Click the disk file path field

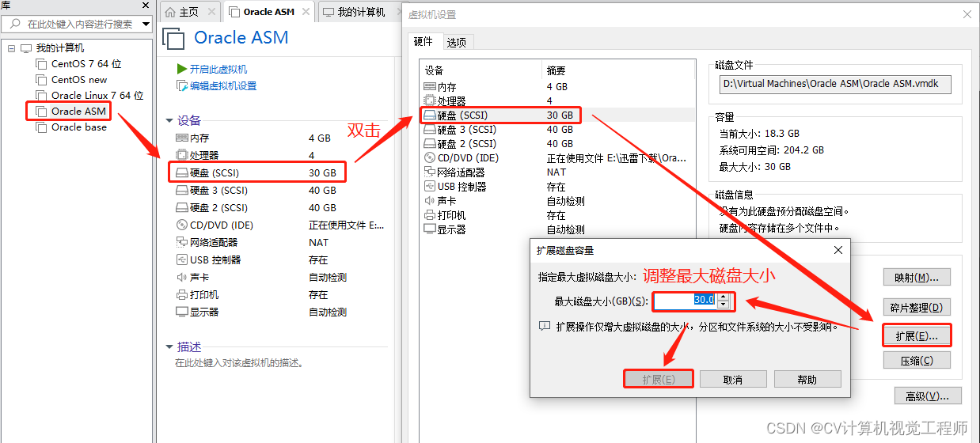pos(836,84)
